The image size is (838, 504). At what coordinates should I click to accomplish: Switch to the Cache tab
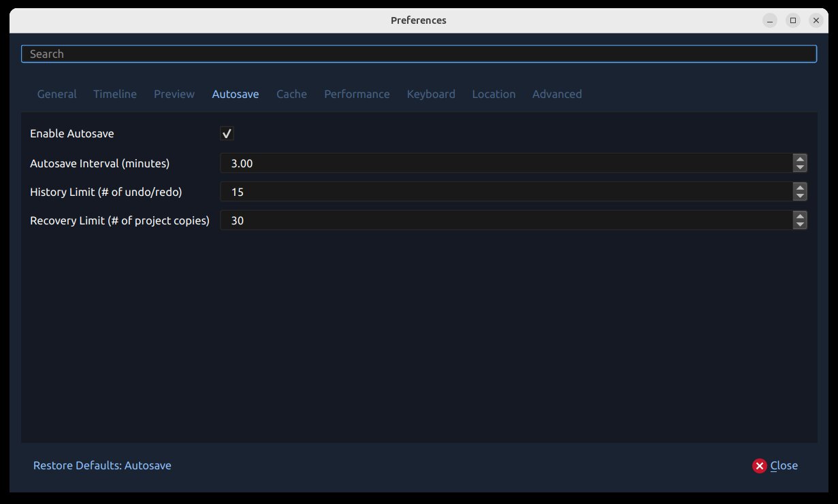pos(291,94)
